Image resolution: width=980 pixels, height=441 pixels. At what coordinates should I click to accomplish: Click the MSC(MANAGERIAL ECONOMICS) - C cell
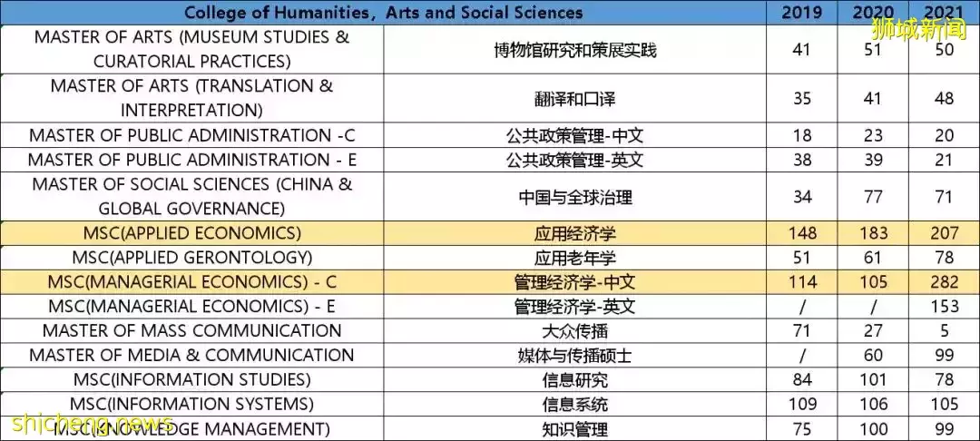[x=191, y=282]
